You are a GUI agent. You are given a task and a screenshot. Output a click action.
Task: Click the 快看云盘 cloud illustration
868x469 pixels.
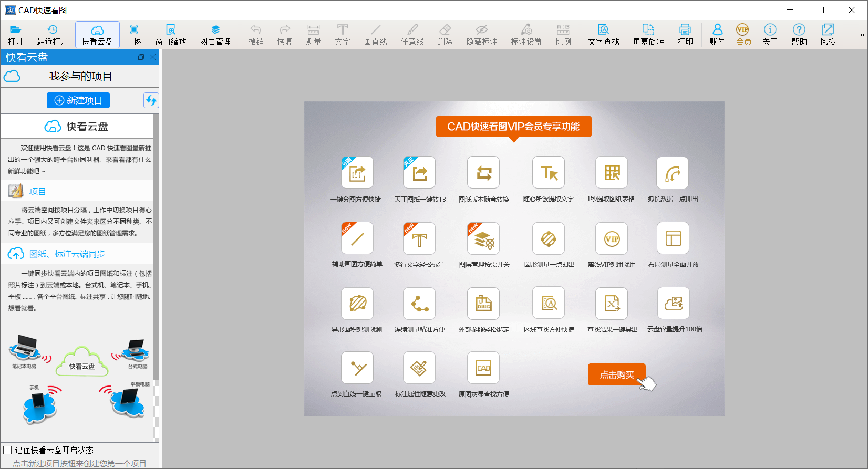pyautogui.click(x=82, y=361)
